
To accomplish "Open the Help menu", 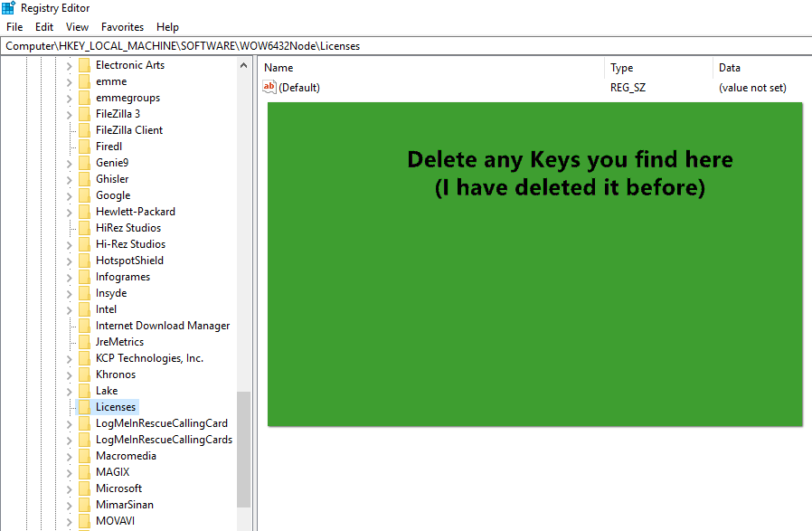I will [x=167, y=27].
